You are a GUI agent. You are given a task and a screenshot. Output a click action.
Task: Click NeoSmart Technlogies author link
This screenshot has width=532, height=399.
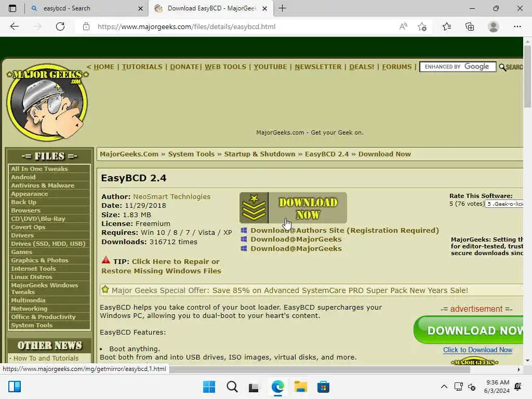pyautogui.click(x=171, y=196)
